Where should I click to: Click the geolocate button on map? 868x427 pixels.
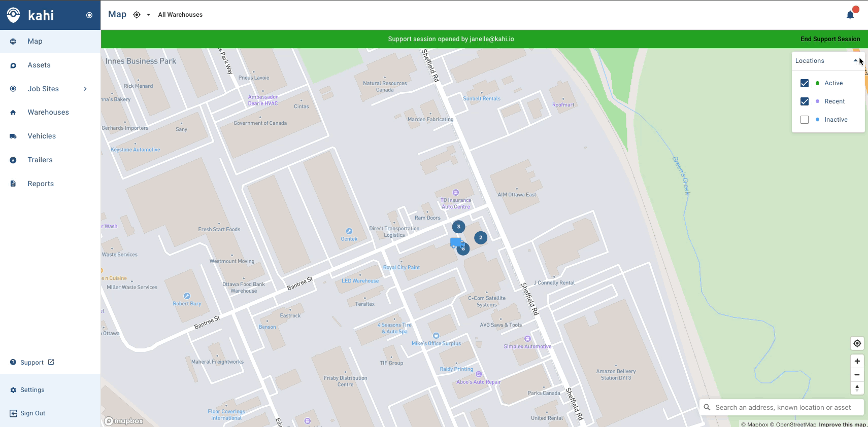(857, 343)
